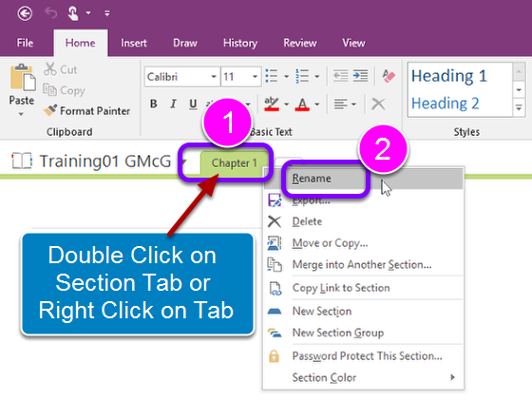The width and height of the screenshot is (532, 419).
Task: Open the View tab
Action: tap(353, 43)
